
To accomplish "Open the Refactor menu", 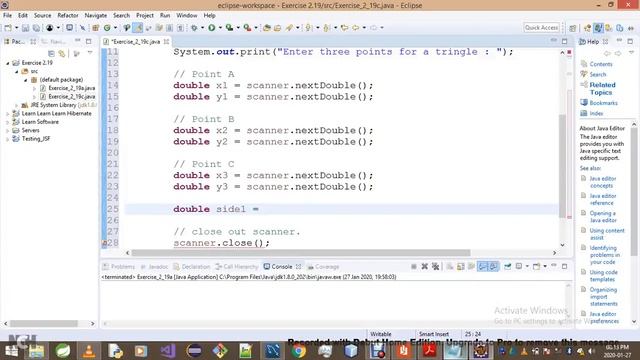I will 68,16.
